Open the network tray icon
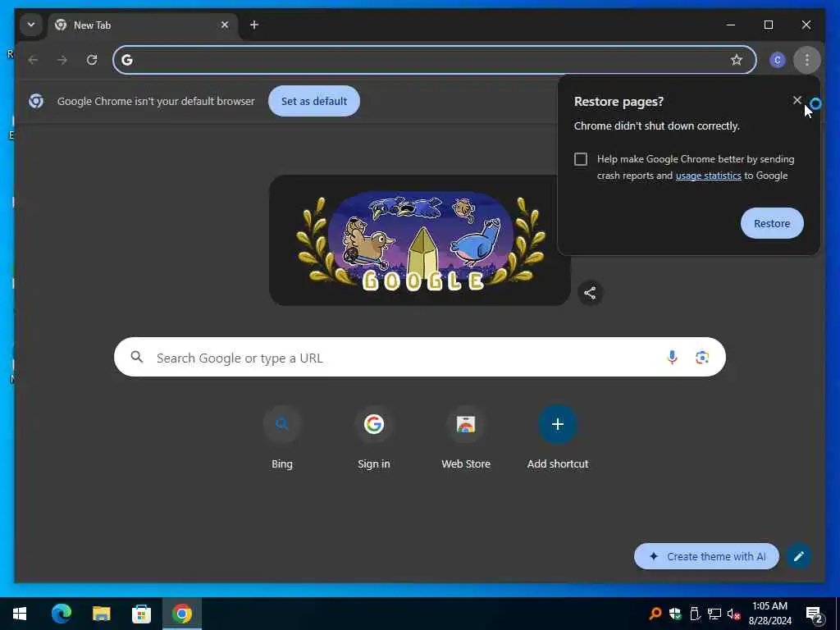840x630 pixels. pos(714,614)
